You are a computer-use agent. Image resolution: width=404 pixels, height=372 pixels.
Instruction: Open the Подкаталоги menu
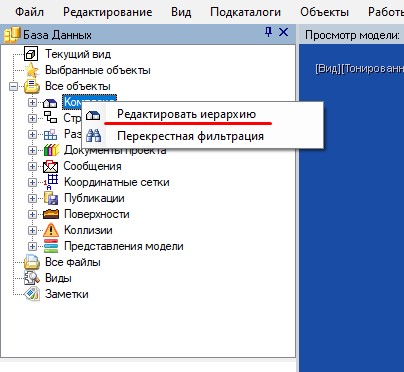click(245, 12)
